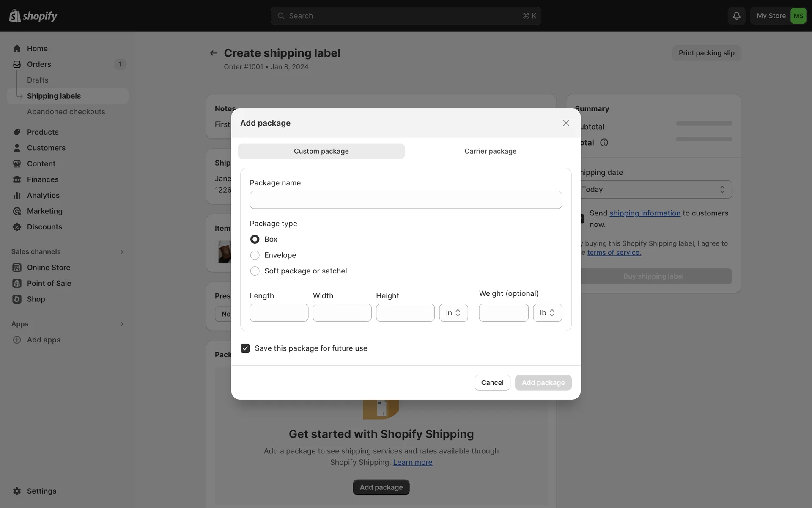812x508 pixels.
Task: Select the Envelope package type
Action: point(255,255)
